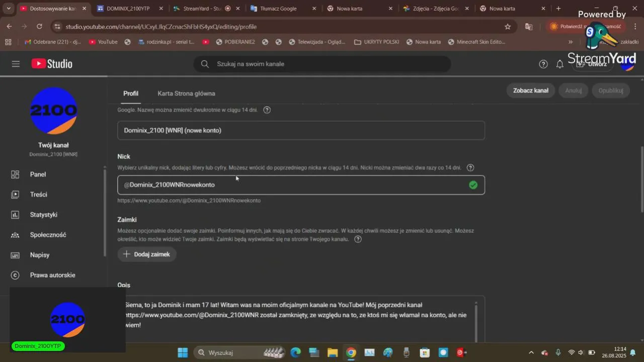Open File Explorer from the taskbar
The width and height of the screenshot is (644, 362).
(x=333, y=352)
